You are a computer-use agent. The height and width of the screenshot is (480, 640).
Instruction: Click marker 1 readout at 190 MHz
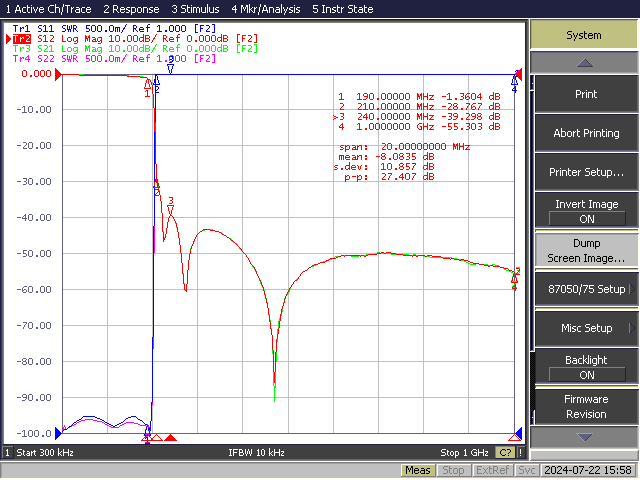(419, 97)
